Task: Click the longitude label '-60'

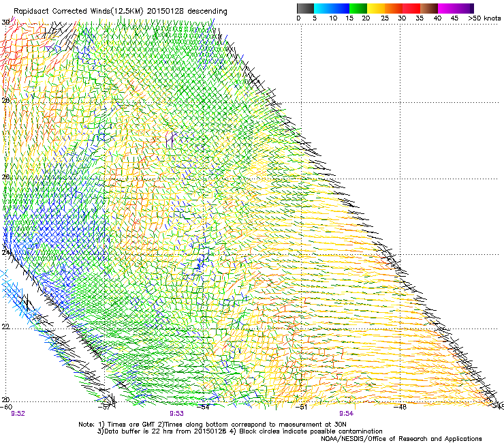Action: click(5, 407)
